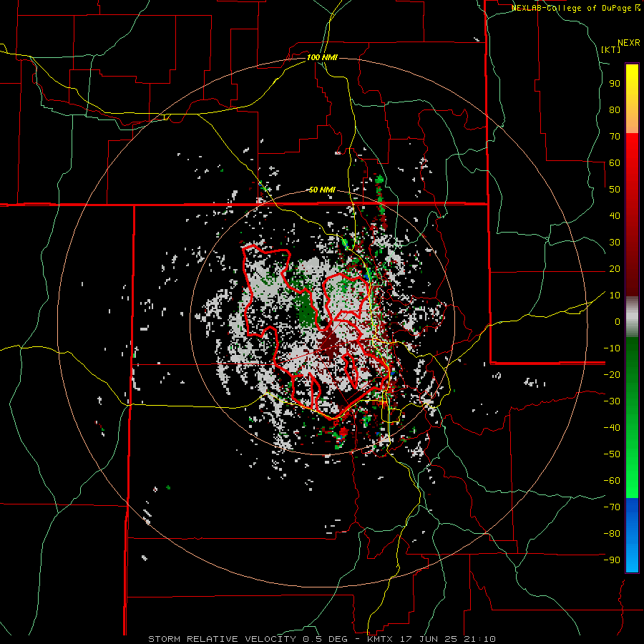Click the positive 60 knot scale label
The height and width of the screenshot is (644, 644).
pos(615,162)
